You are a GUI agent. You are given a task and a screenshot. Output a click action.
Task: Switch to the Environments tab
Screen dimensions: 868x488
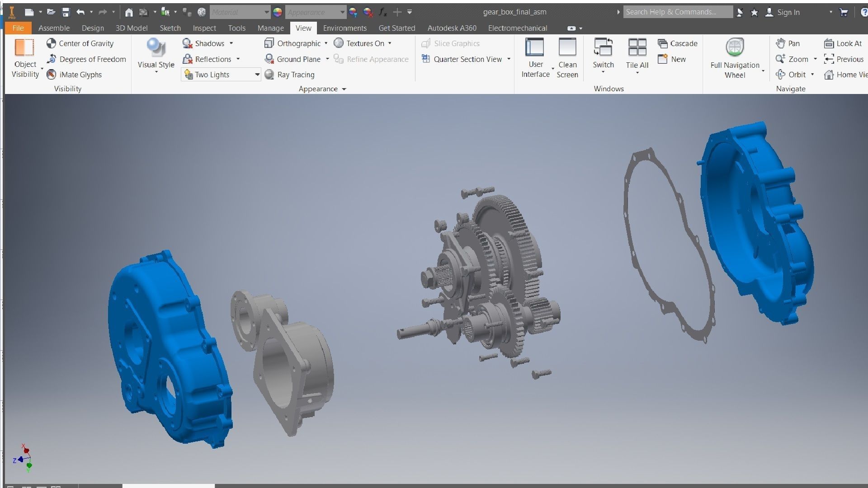pos(344,28)
